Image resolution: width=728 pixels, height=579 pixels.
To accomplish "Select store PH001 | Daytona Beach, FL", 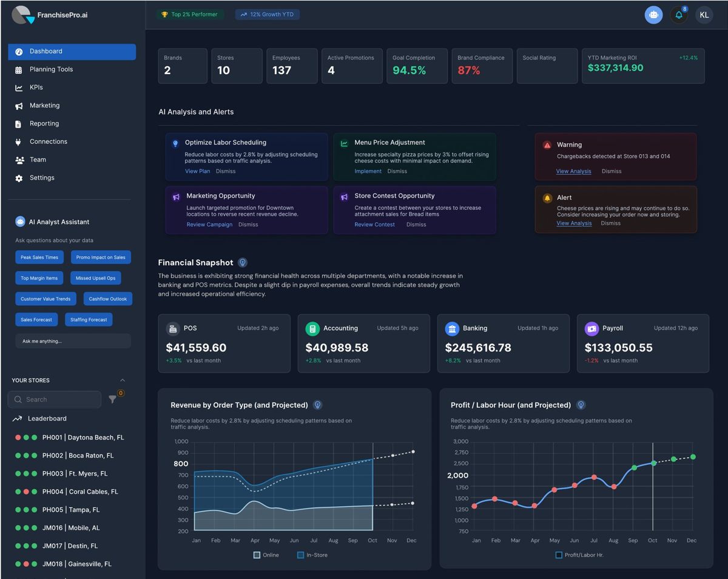I will click(x=70, y=438).
